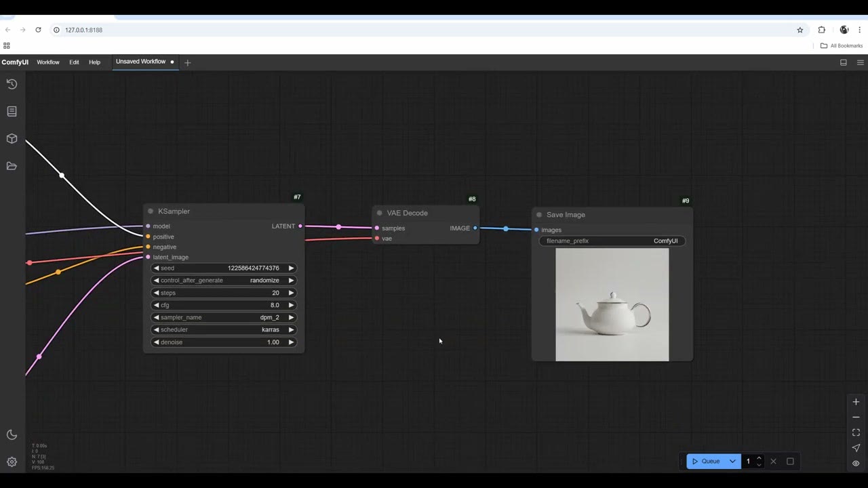
Task: Open the scheduler karras combo box
Action: (x=224, y=330)
